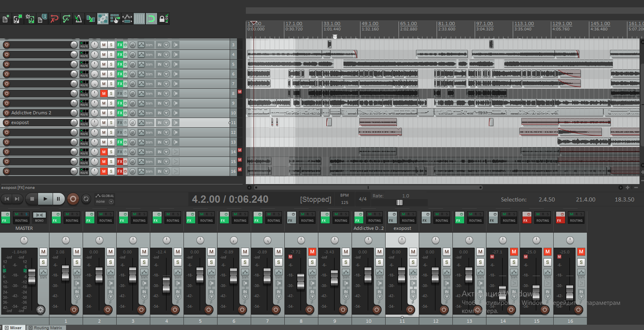Click the MASTER volume fader
Viewport: 644px width, 330px height.
tap(32, 276)
